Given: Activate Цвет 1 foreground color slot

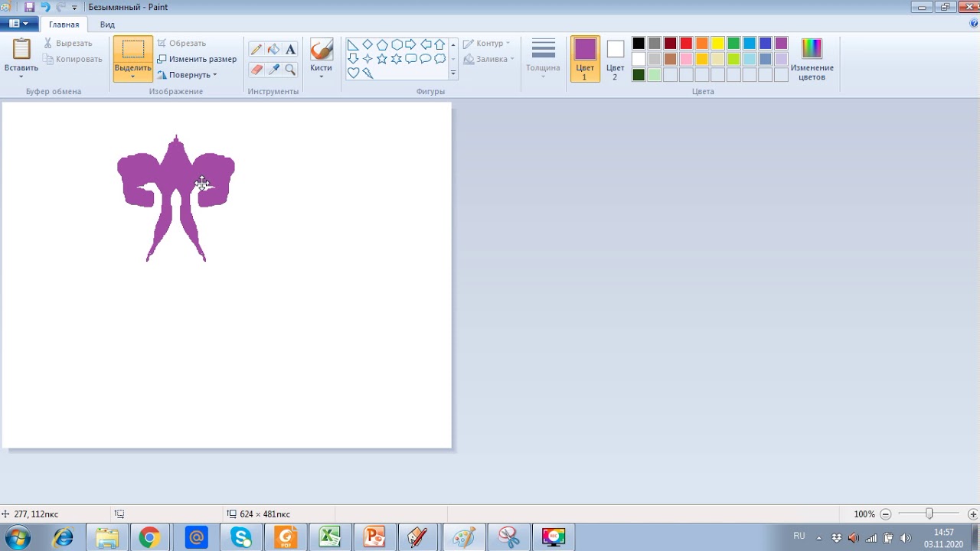Looking at the screenshot, I should (x=585, y=59).
